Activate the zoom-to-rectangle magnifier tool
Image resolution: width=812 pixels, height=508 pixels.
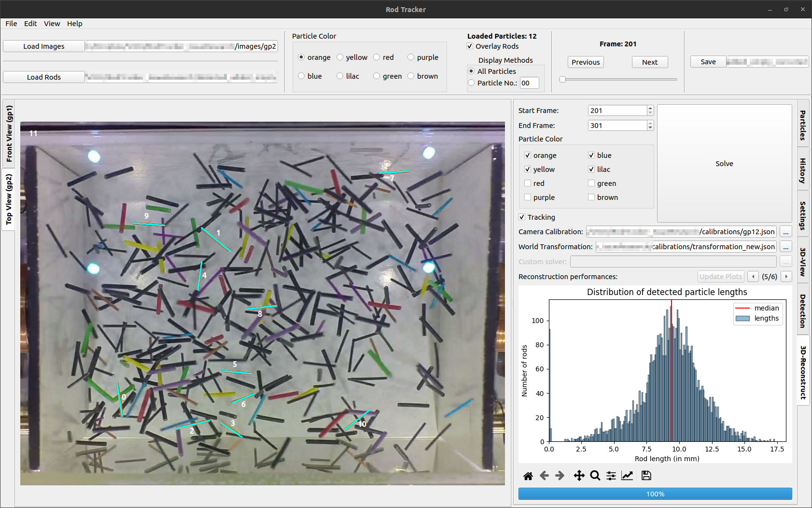pos(595,476)
